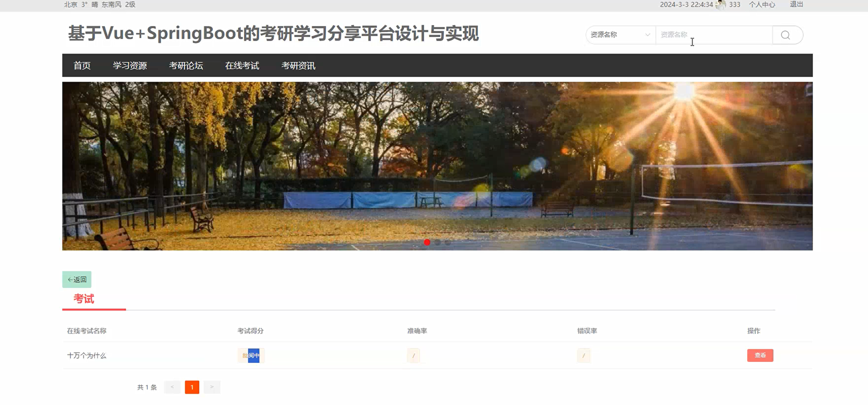Screen dimensions: 868x405
Task: Open 考研资讯 navigation item
Action: 298,65
